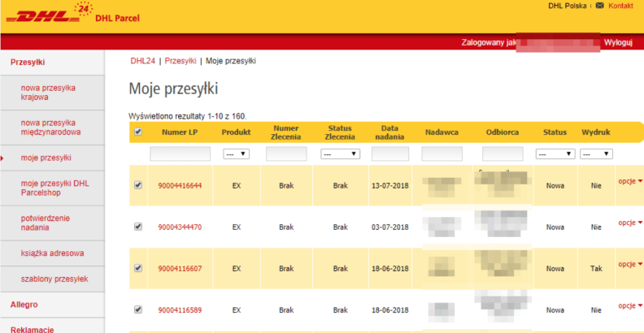
Task: Open książka adresowa in sidebar
Action: click(x=52, y=253)
